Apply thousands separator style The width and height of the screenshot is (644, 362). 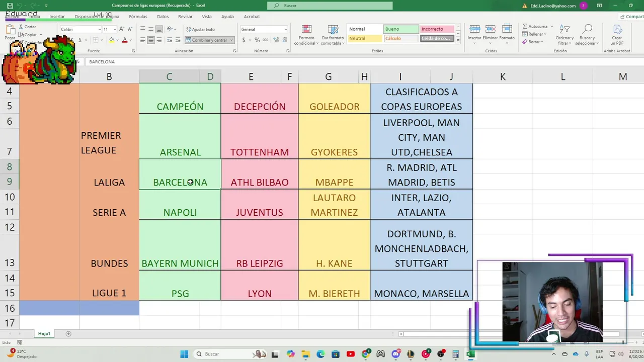pyautogui.click(x=265, y=40)
